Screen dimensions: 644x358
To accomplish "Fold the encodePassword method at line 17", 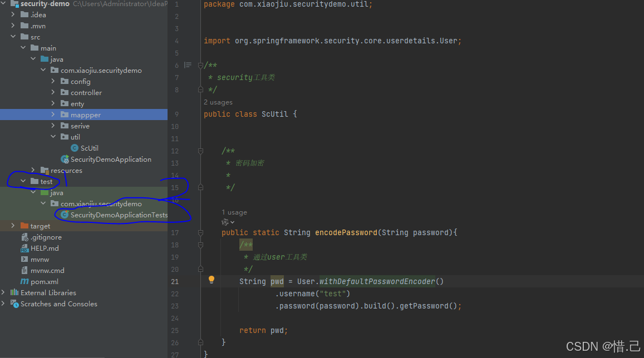I will coord(200,232).
